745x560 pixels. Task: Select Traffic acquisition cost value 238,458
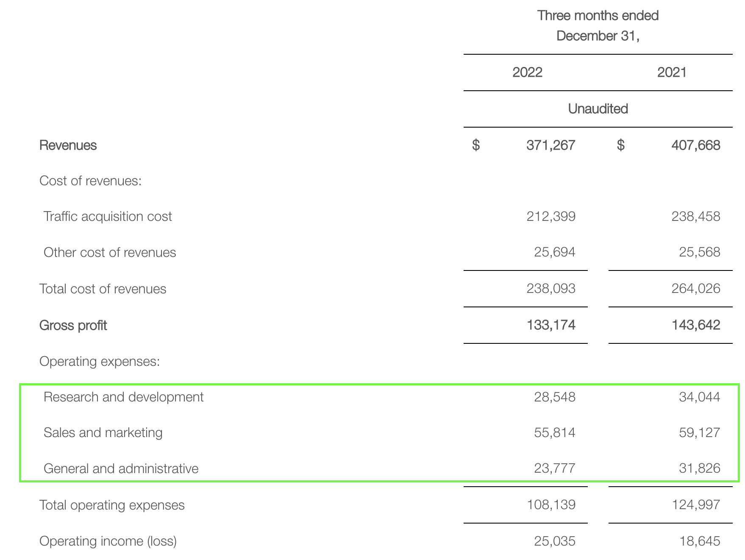[x=696, y=217]
